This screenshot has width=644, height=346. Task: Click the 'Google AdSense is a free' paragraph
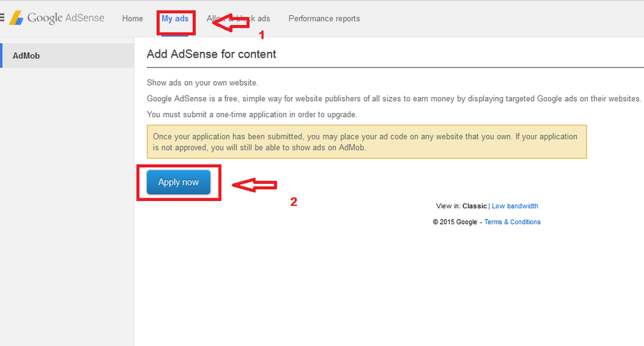click(394, 98)
